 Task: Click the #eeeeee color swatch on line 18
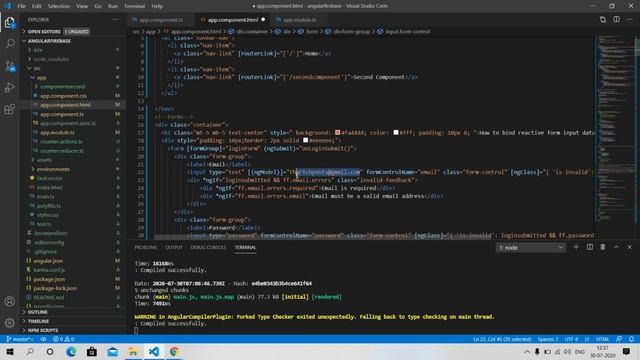pyautogui.click(x=305, y=140)
